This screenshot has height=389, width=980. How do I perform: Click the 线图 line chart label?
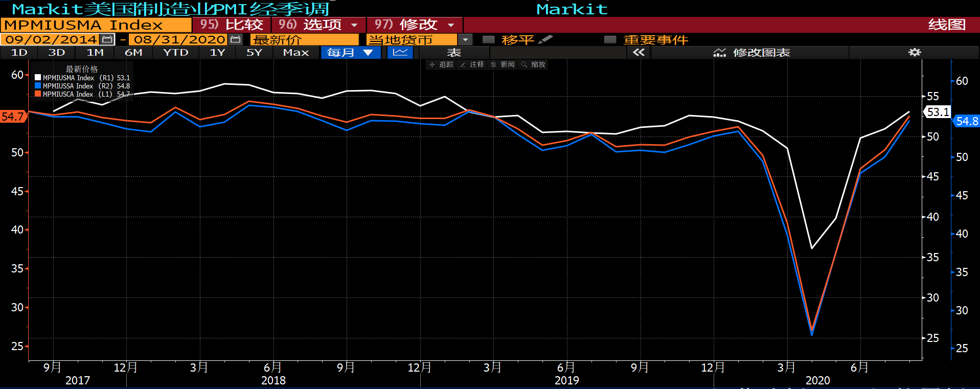pyautogui.click(x=947, y=25)
